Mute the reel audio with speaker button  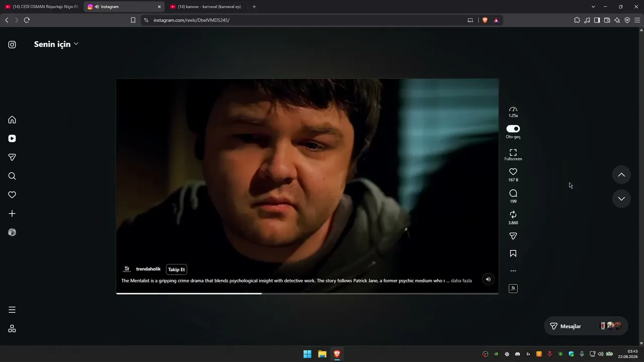point(488,280)
